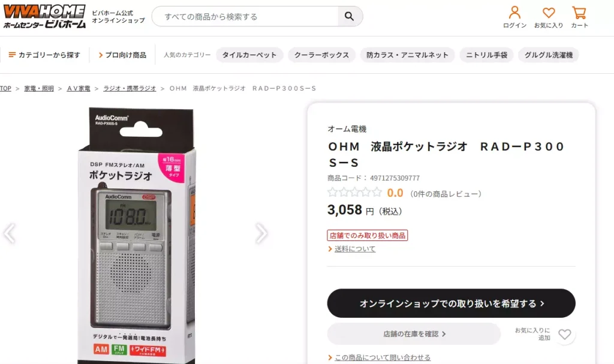This screenshot has width=614, height=364.
Task: Focus the product search field
Action: click(x=245, y=16)
